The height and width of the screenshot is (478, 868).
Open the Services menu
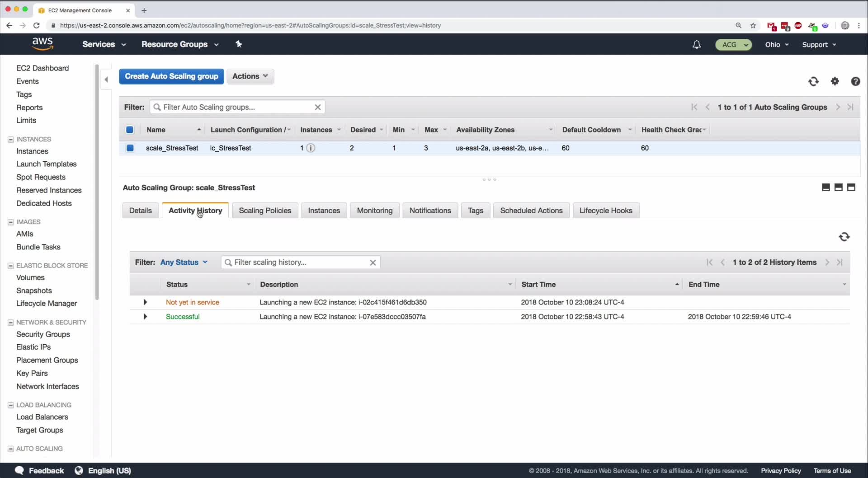104,44
